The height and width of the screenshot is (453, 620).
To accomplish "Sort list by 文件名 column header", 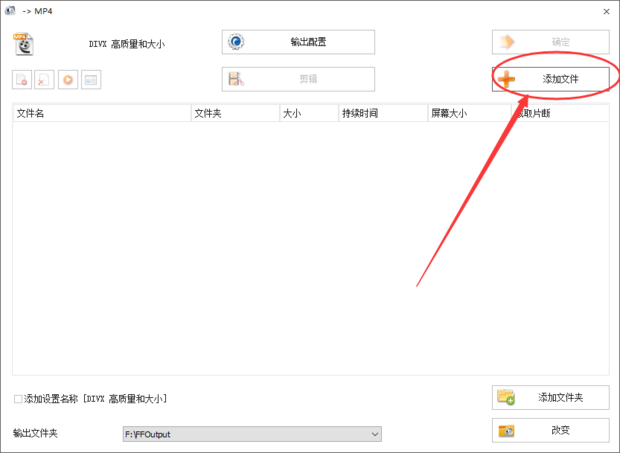I will click(100, 113).
